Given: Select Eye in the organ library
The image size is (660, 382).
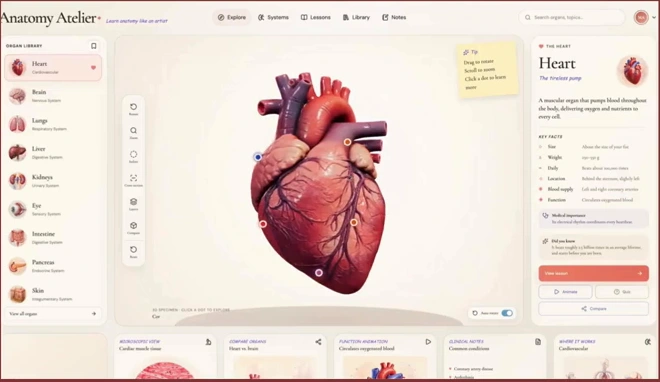Looking at the screenshot, I should point(53,209).
